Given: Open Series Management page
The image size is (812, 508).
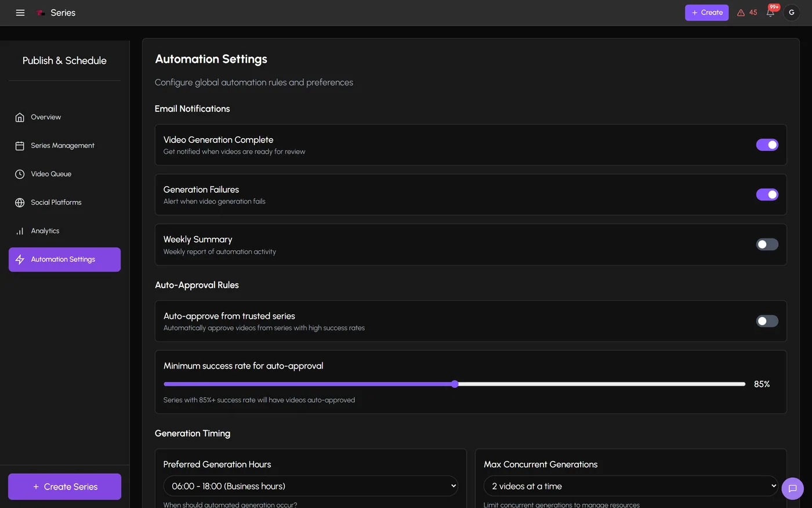Looking at the screenshot, I should tap(64, 146).
